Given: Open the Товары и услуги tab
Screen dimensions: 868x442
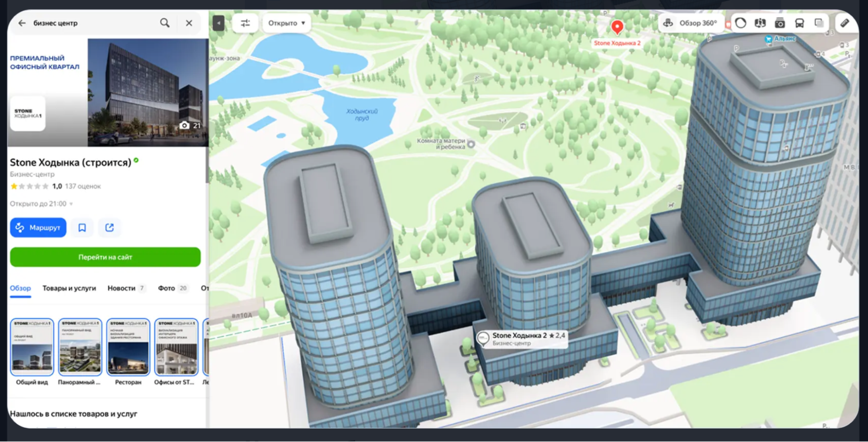Looking at the screenshot, I should (69, 288).
